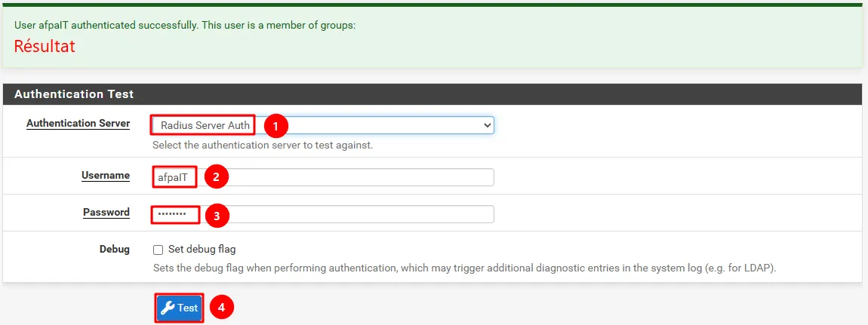Click the Password field label
The image size is (868, 325).
106,212
